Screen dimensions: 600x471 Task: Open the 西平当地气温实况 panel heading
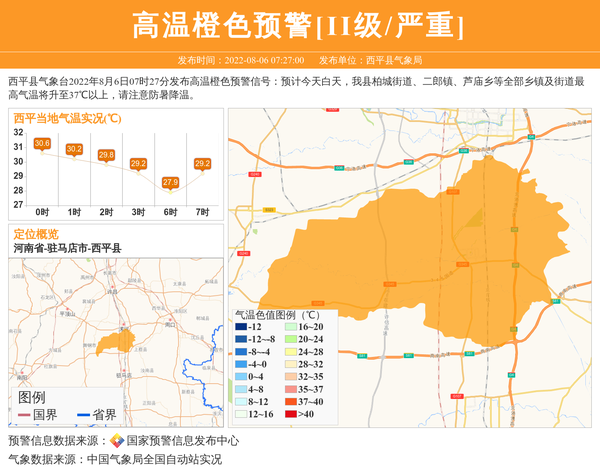(68, 118)
